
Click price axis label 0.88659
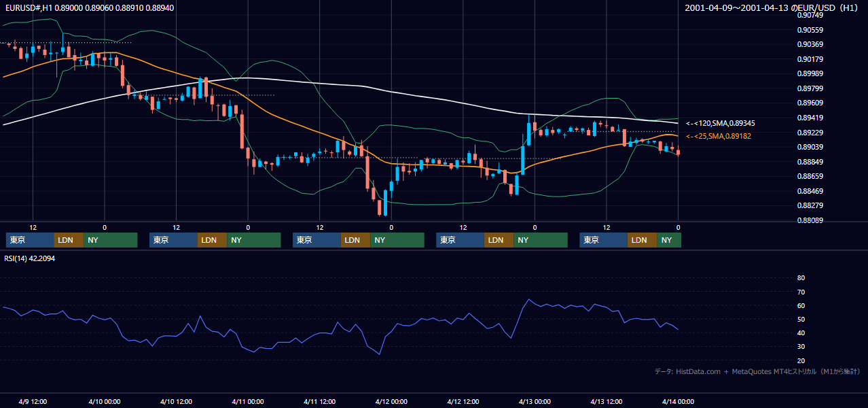(x=810, y=176)
